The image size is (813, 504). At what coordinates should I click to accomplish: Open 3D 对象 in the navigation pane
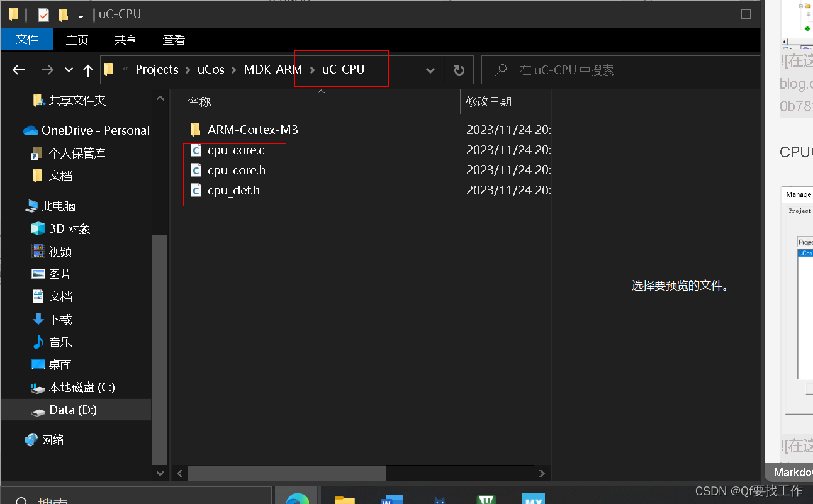click(x=69, y=228)
